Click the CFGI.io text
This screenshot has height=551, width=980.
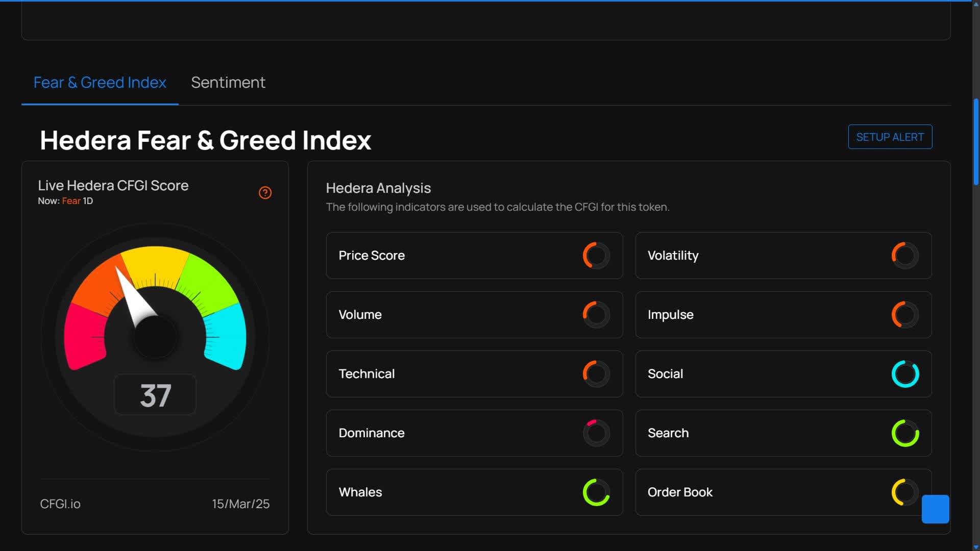click(60, 504)
